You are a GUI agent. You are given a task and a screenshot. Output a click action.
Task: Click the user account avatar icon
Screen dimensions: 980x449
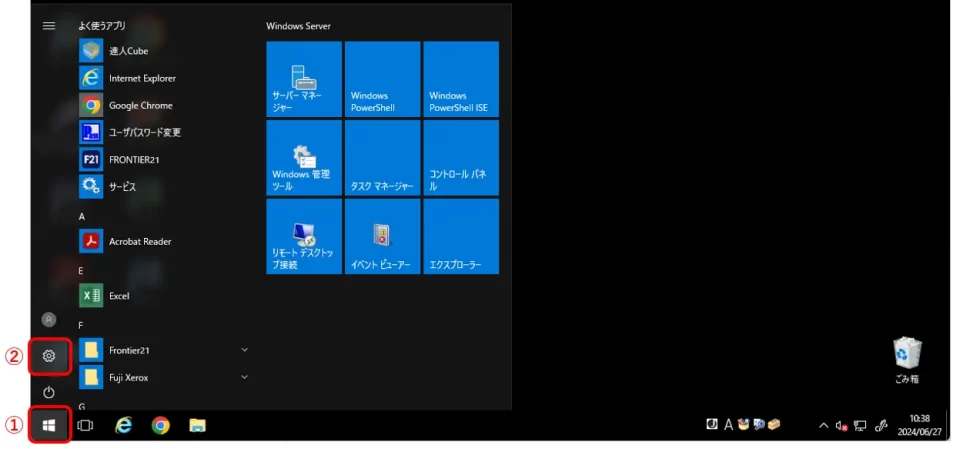[x=49, y=319]
